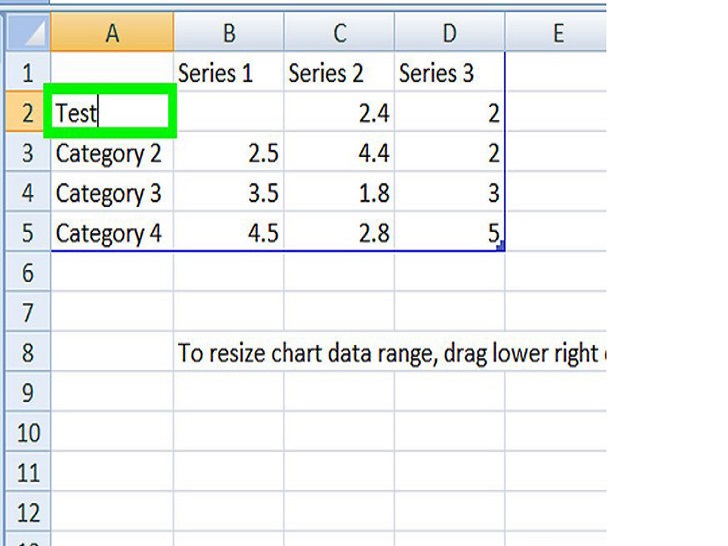Screen dimensions: 728x546
Task: Click row 9 header number
Action: (x=27, y=392)
